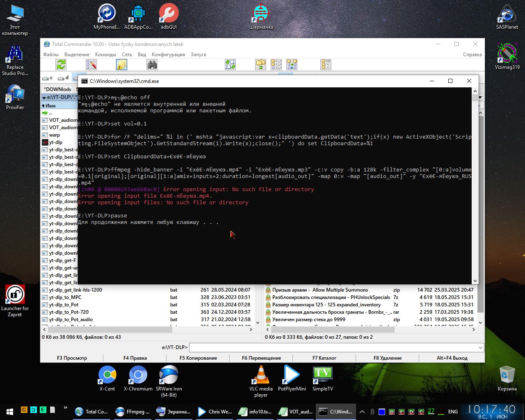Open the Конфигурация menu
Image resolution: width=525 pixels, height=420 pixels.
[x=168, y=55]
